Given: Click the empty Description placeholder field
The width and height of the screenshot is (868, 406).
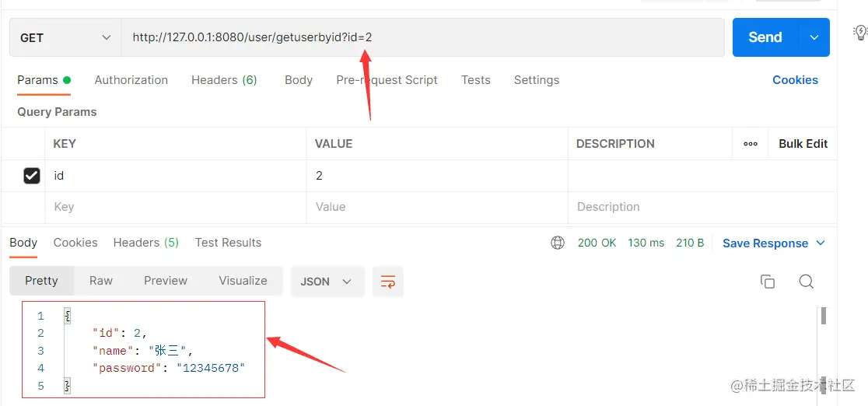Looking at the screenshot, I should 702,207.
